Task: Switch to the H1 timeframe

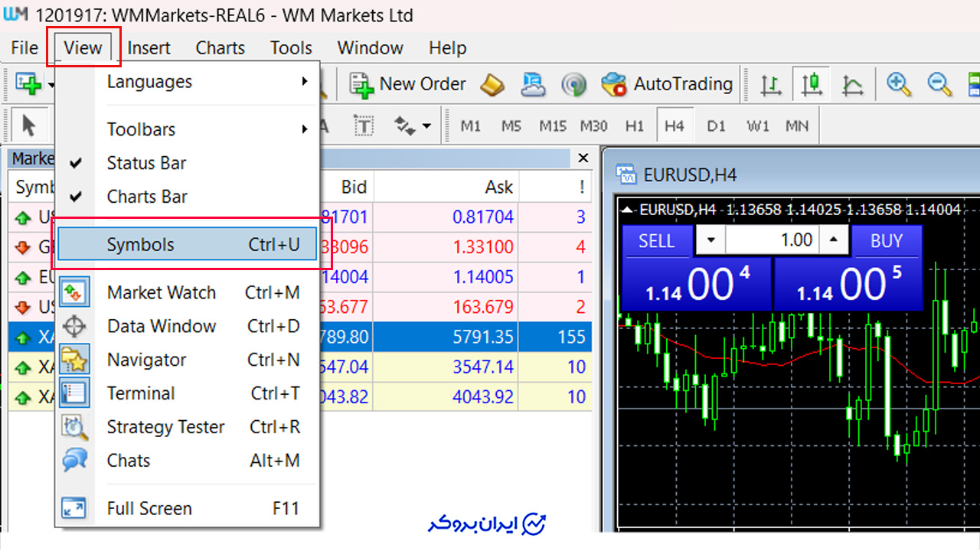Action: click(635, 126)
